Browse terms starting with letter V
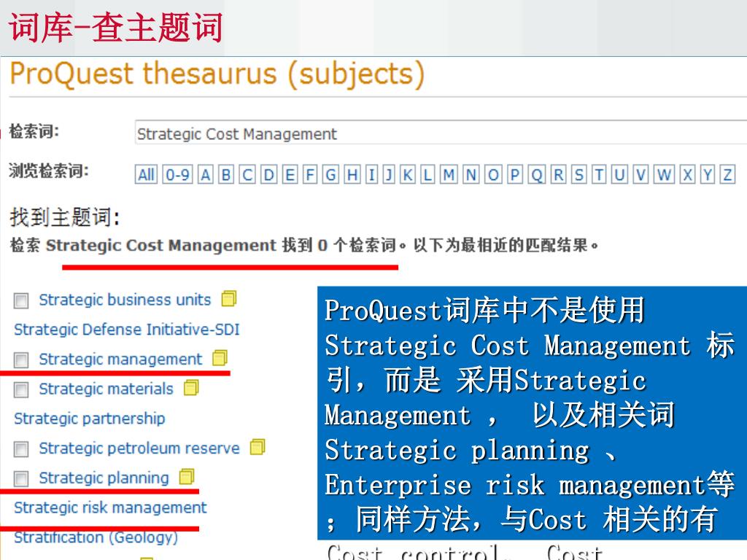Screen dimensions: 747x560 pyautogui.click(x=640, y=175)
